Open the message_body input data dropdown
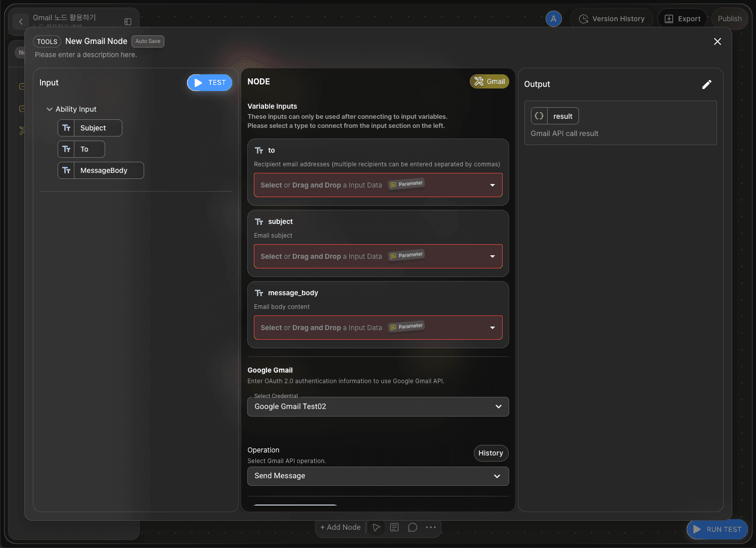This screenshot has height=548, width=756. coord(378,328)
